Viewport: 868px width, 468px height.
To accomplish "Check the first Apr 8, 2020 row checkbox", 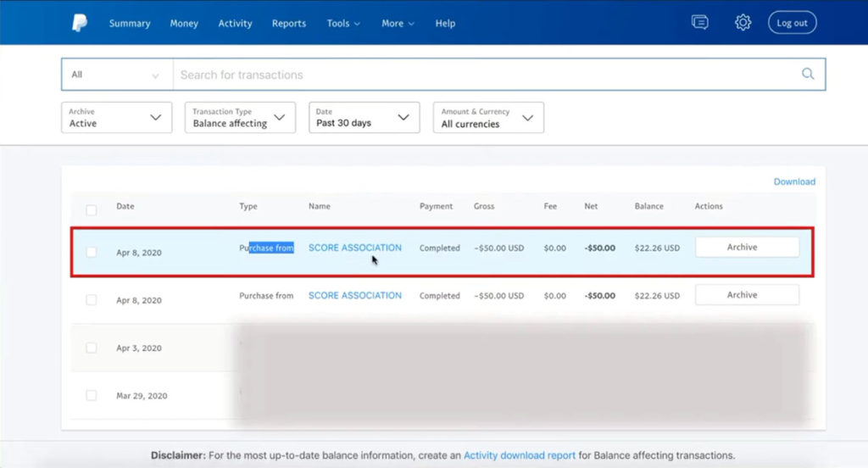I will click(92, 252).
